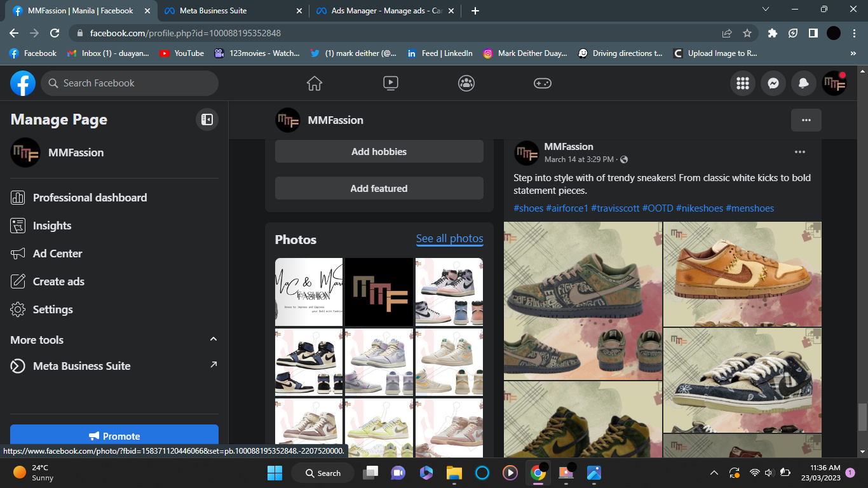The width and height of the screenshot is (868, 488).
Task: Reload the Facebook page
Action: pyautogui.click(x=55, y=33)
